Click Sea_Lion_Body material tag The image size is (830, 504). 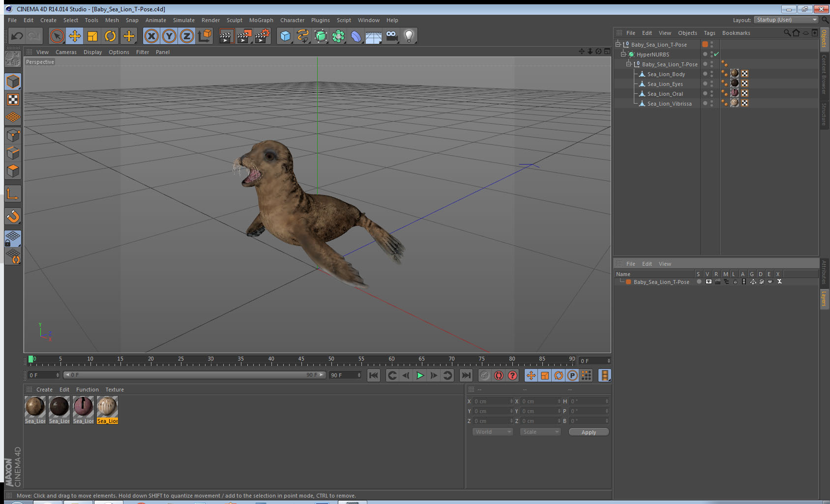pyautogui.click(x=735, y=73)
